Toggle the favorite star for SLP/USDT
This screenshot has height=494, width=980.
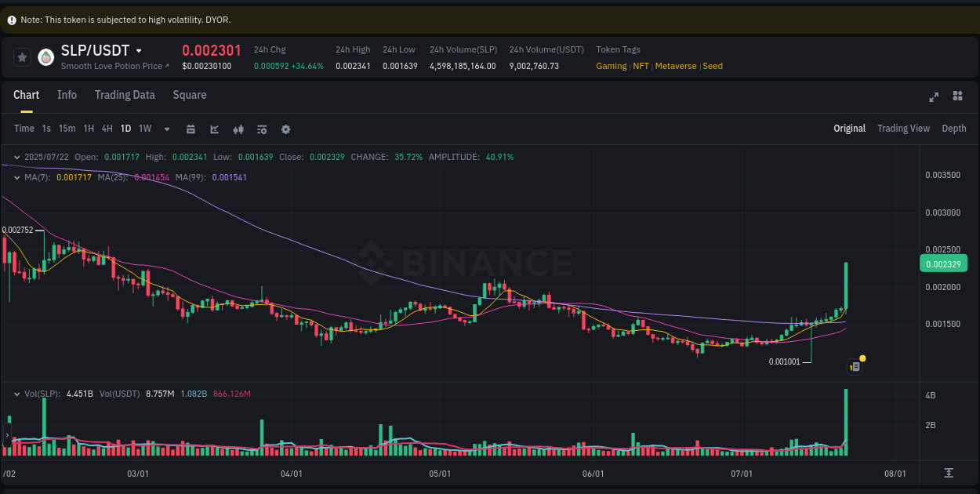click(22, 56)
